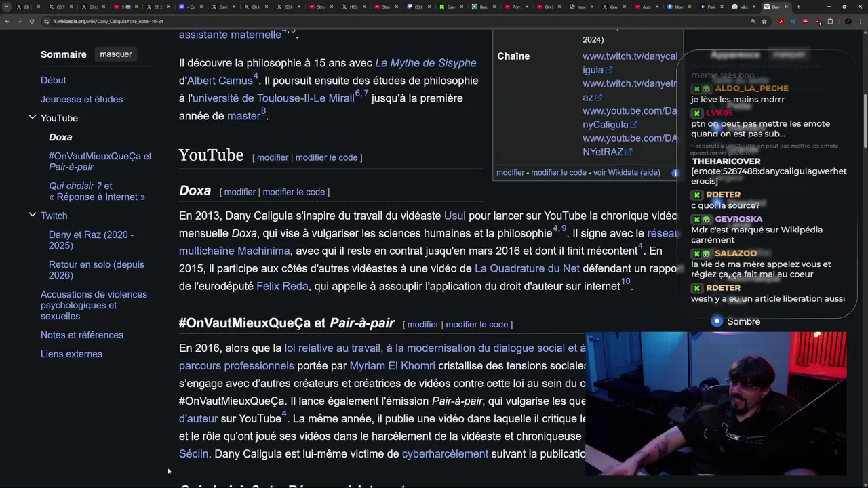868x488 pixels.
Task: Open 'La Quadrature du Net' link
Action: click(527, 268)
